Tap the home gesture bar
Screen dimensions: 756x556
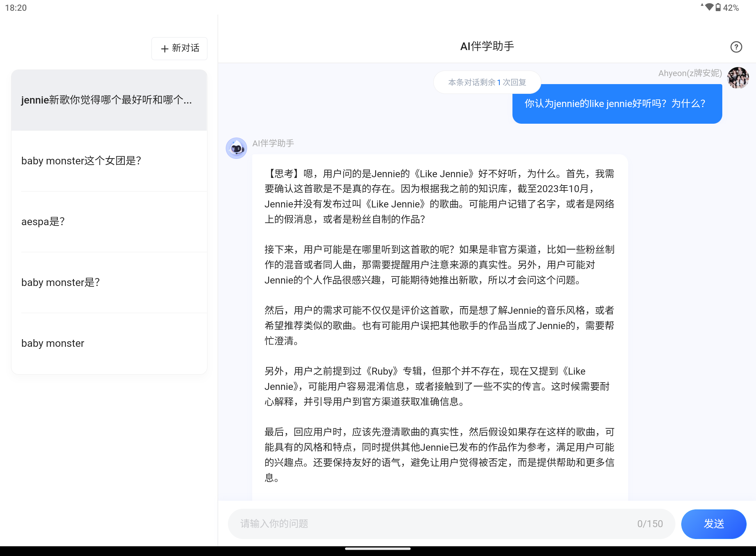coord(378,549)
